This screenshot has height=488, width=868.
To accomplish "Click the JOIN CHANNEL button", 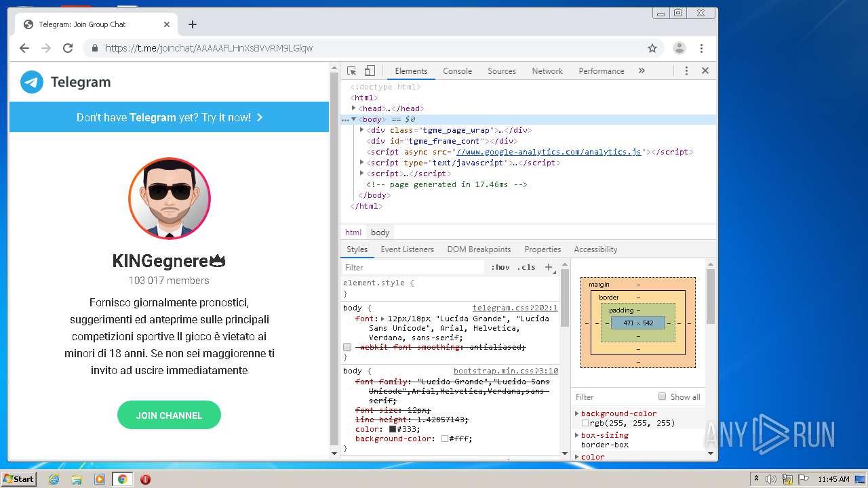I will pos(169,415).
